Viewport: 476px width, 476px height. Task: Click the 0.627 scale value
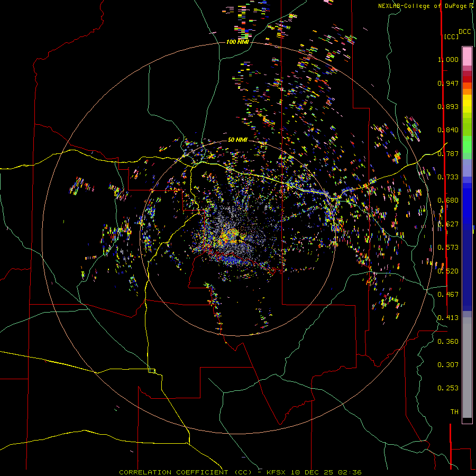click(448, 224)
